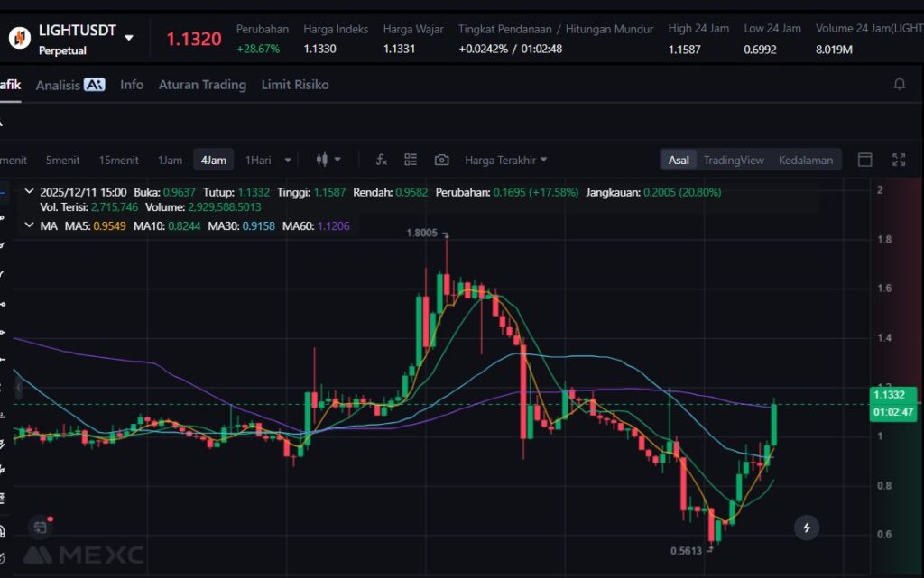The height and width of the screenshot is (578, 924).
Task: Click the lightning quick-order button
Action: [x=807, y=528]
